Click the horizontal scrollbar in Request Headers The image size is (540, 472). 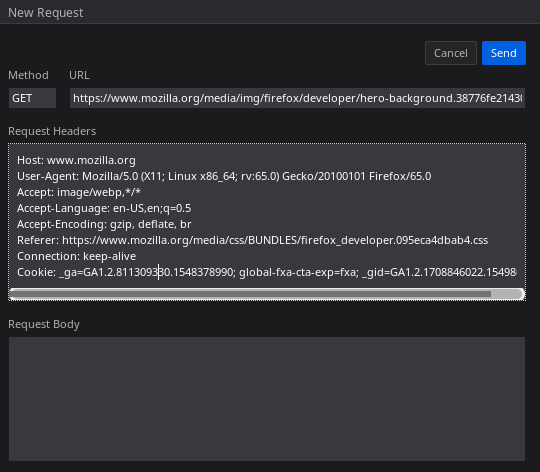point(267,294)
